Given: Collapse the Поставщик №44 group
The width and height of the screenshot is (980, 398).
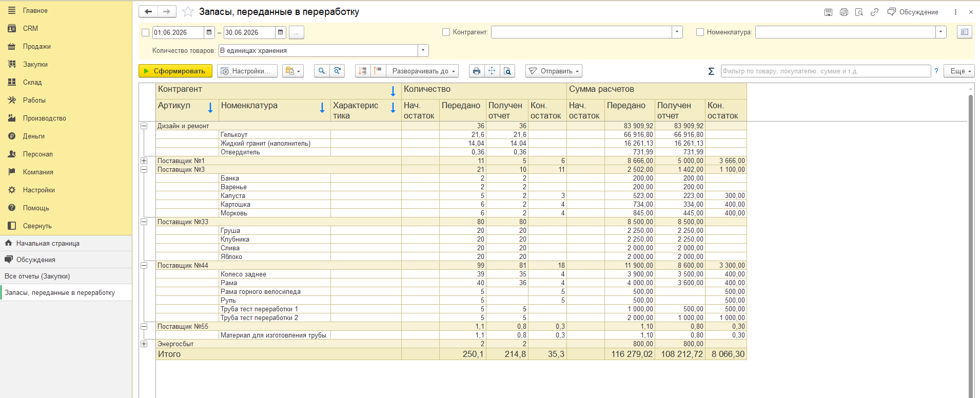Looking at the screenshot, I should point(144,265).
